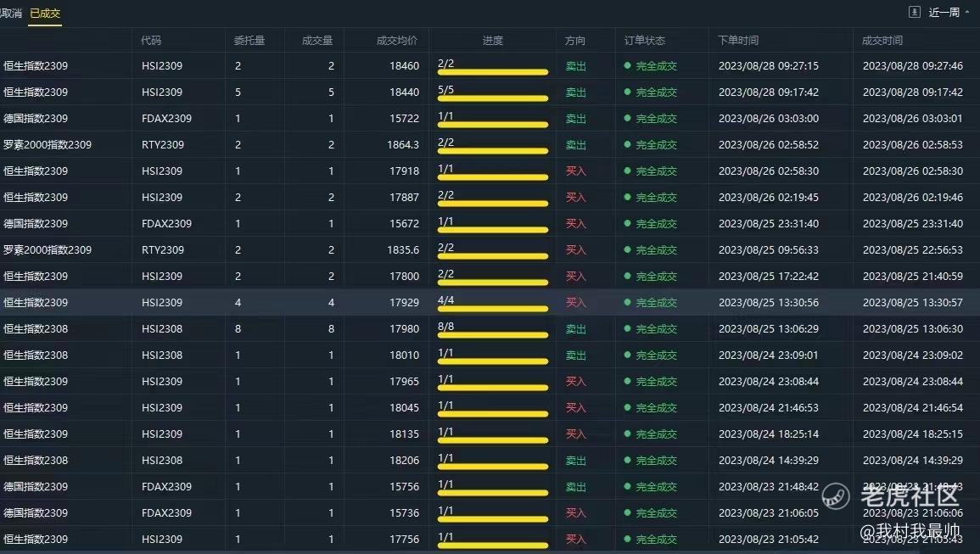Click order time 2023/08/28 09:27:15

768,65
